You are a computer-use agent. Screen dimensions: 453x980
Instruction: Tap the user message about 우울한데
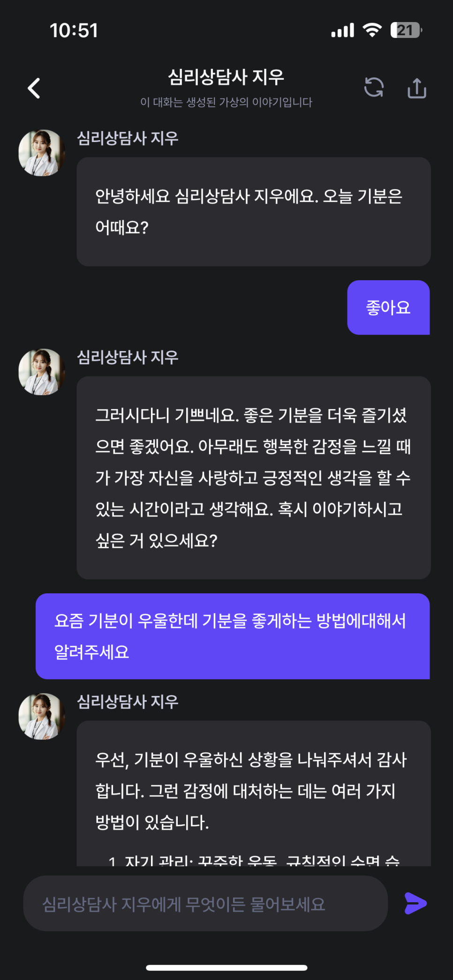point(233,636)
